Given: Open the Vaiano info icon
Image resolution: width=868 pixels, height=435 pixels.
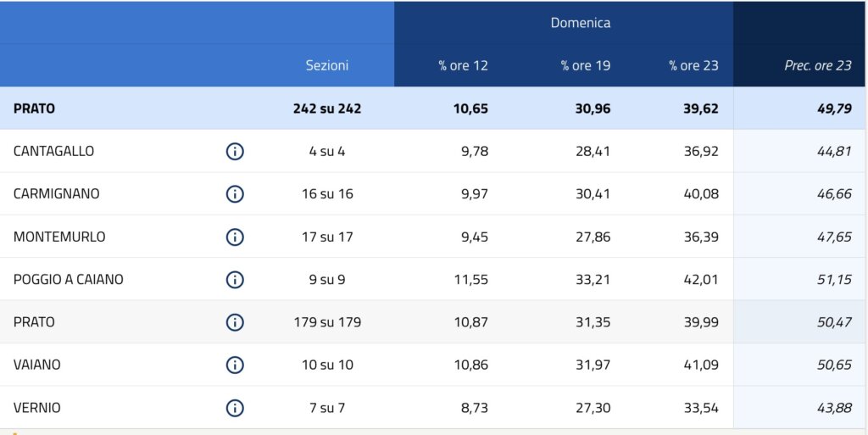Looking at the screenshot, I should point(235,365).
